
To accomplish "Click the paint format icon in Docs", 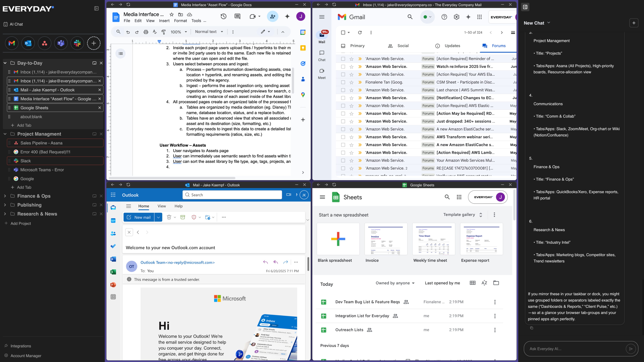I will 164,32.
